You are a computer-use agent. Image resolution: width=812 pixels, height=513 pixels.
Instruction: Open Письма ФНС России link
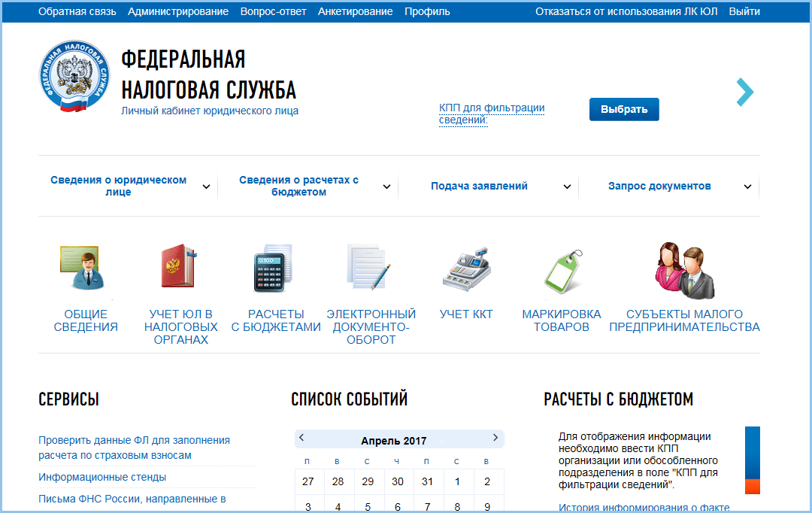pos(132,499)
